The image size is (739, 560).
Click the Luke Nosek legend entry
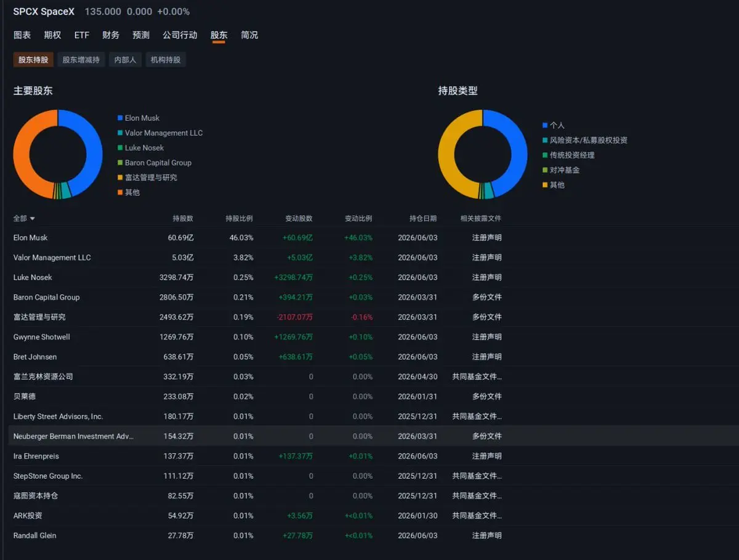click(140, 148)
